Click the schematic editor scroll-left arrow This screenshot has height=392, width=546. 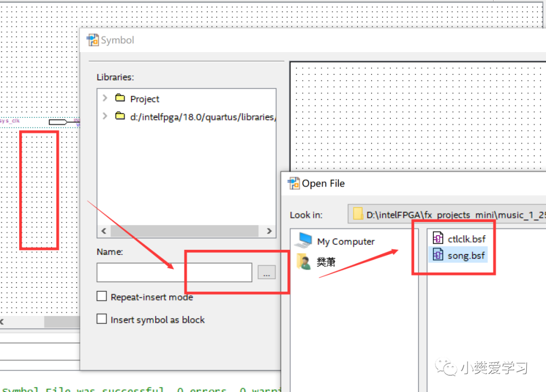tap(2, 322)
